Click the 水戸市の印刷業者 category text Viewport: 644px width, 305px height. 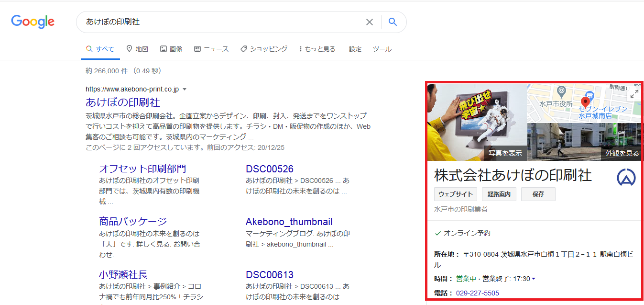pos(461,209)
